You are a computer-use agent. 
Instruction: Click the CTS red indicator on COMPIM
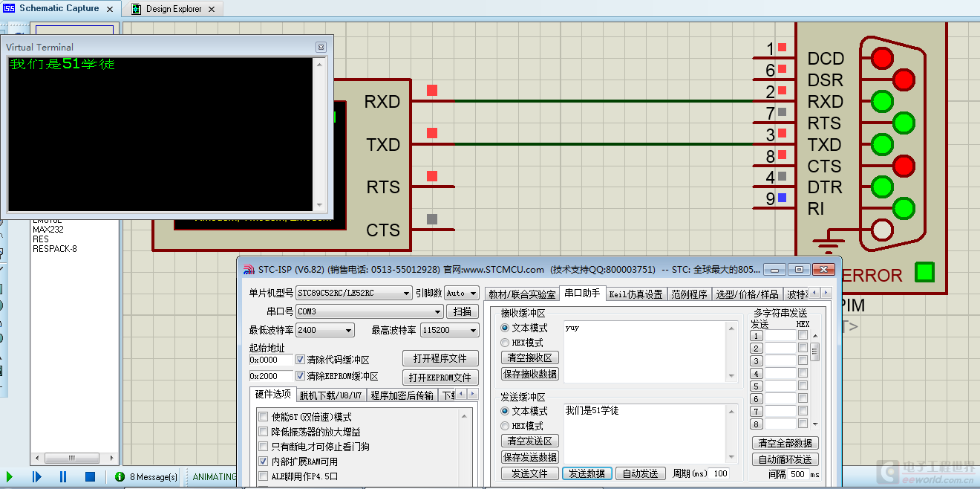(904, 164)
